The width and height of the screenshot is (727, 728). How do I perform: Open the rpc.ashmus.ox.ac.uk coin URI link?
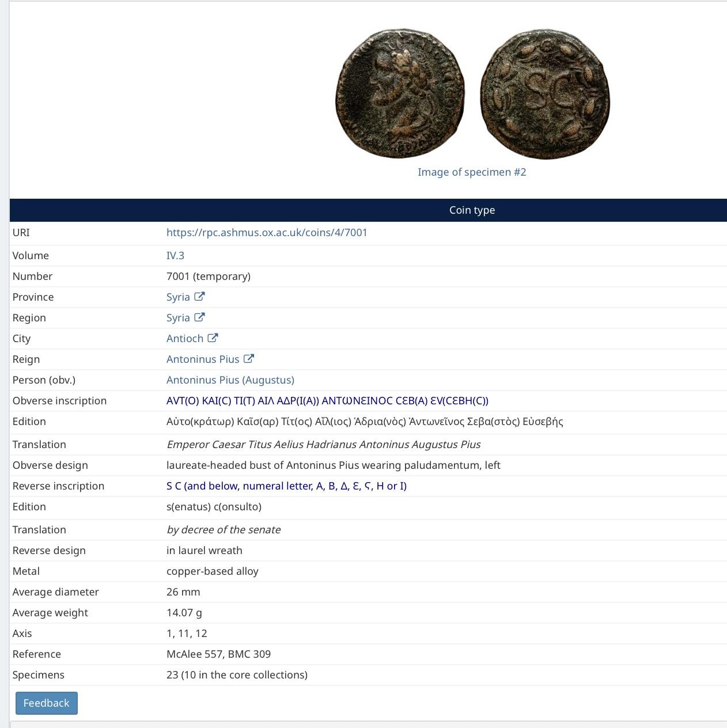click(x=267, y=233)
